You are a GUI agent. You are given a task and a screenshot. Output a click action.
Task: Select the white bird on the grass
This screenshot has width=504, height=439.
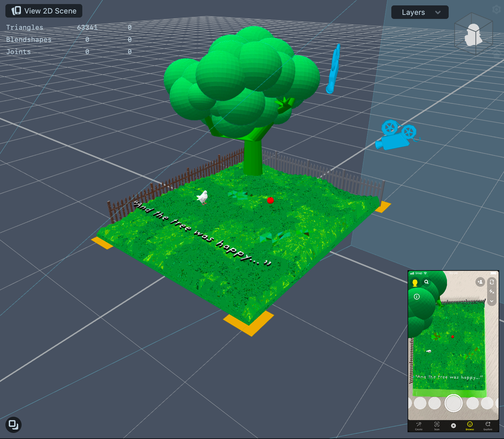(203, 197)
